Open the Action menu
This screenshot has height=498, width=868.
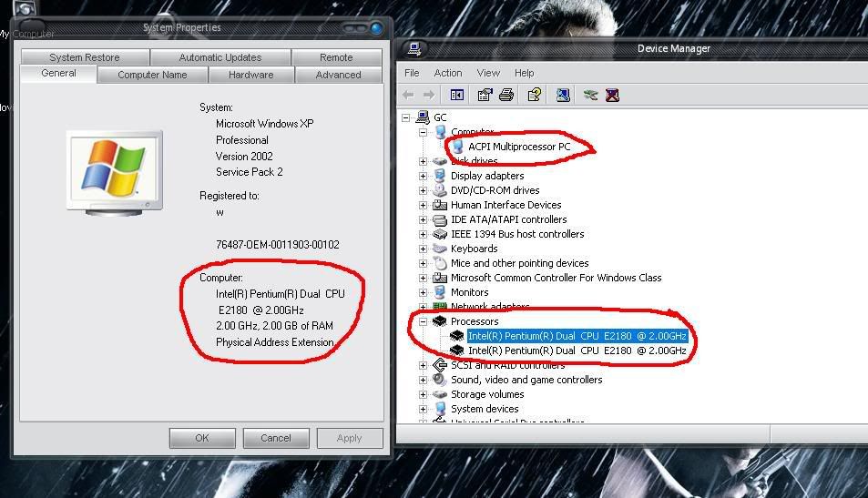pyautogui.click(x=447, y=73)
